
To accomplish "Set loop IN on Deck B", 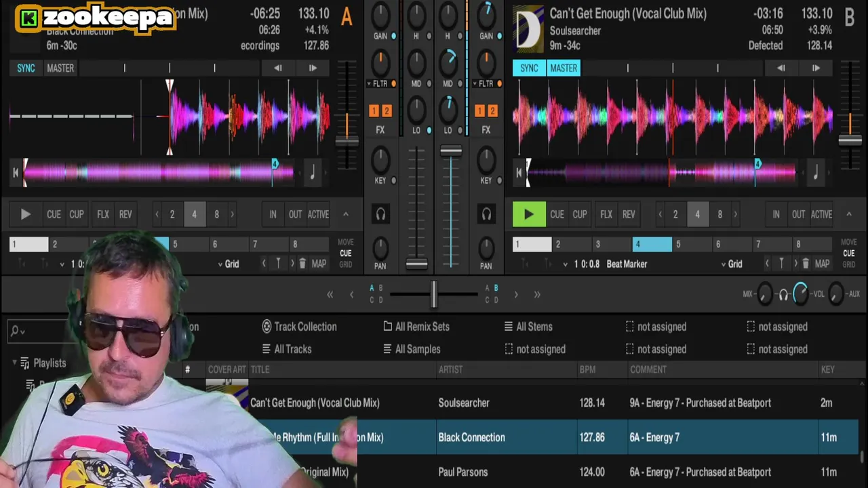I will tap(776, 214).
